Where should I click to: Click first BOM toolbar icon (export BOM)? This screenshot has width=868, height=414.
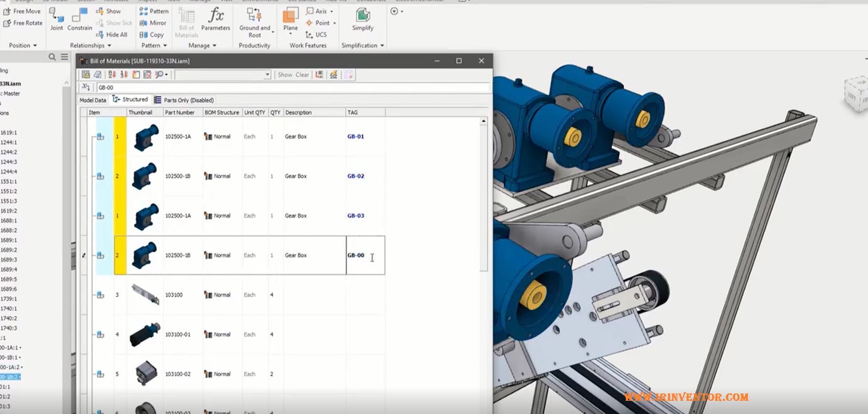(86, 74)
